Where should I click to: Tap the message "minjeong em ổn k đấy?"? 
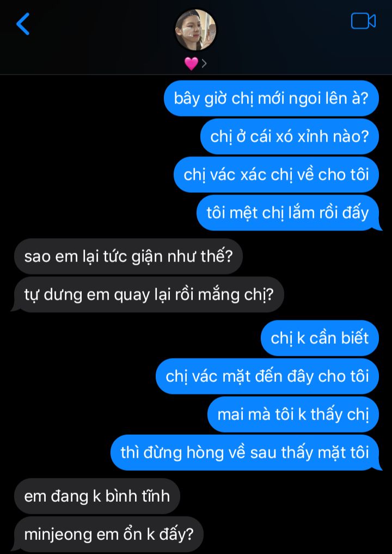pos(108,534)
